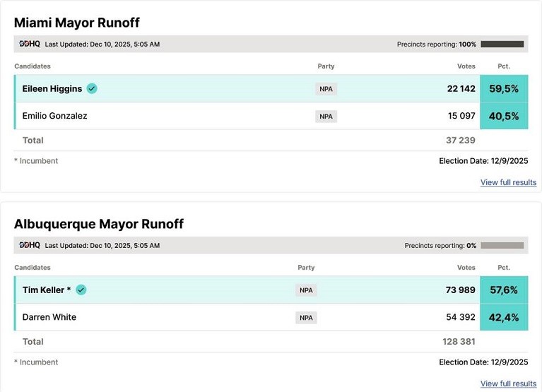Open Albuquerque Mayor Runoff full results link
Viewport: 542px width, 392px height.
[508, 384]
